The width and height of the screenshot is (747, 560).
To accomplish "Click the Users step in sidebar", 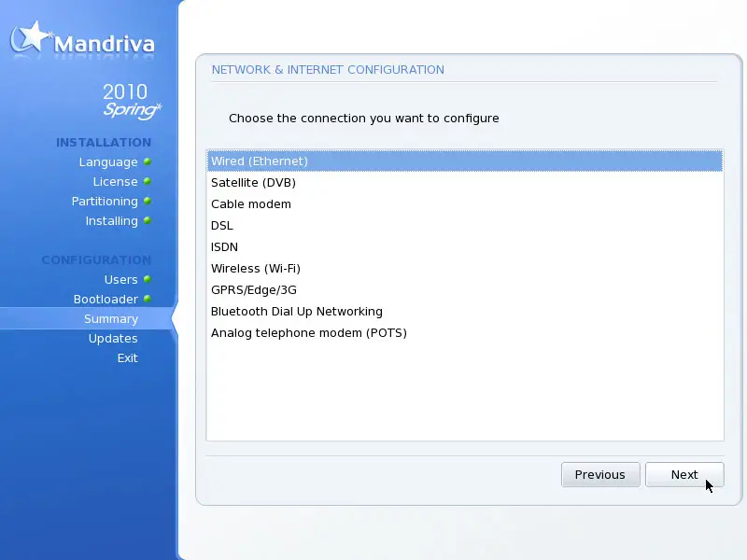I will tap(121, 279).
